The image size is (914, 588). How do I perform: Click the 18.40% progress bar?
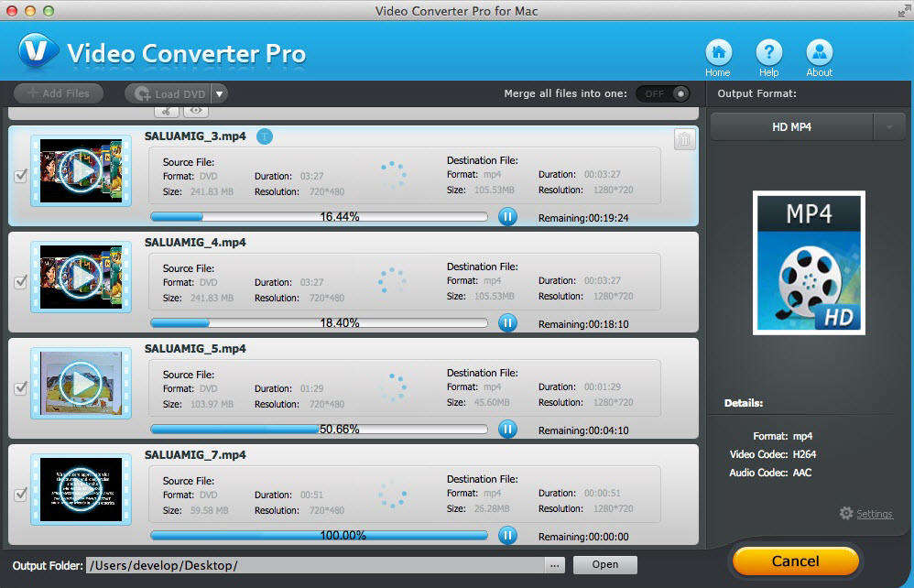319,322
